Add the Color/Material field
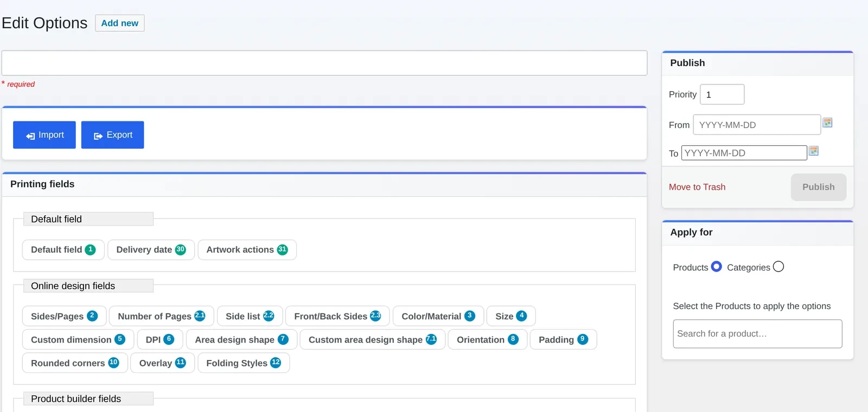Viewport: 868px width, 412px height. coord(438,316)
